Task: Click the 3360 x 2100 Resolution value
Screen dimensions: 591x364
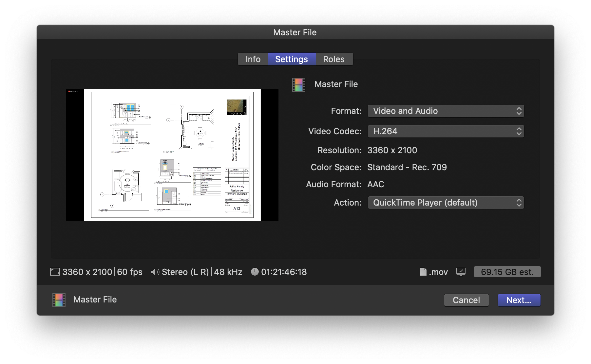Action: tap(392, 150)
